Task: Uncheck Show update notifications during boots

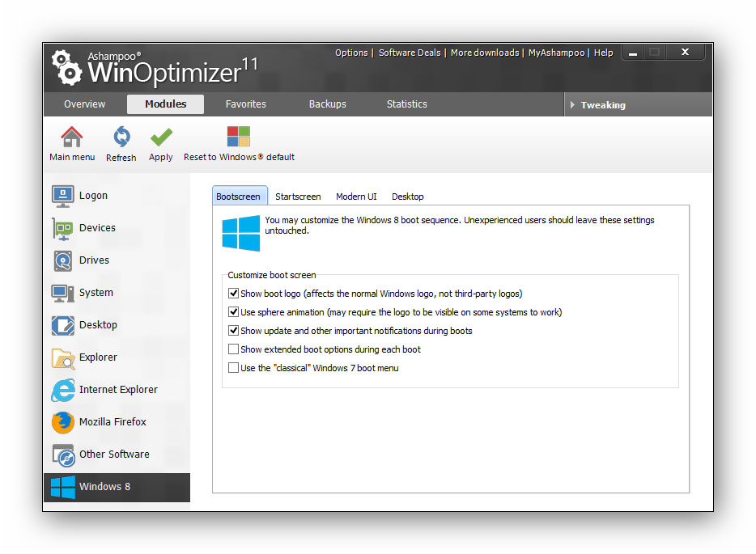Action: (233, 331)
